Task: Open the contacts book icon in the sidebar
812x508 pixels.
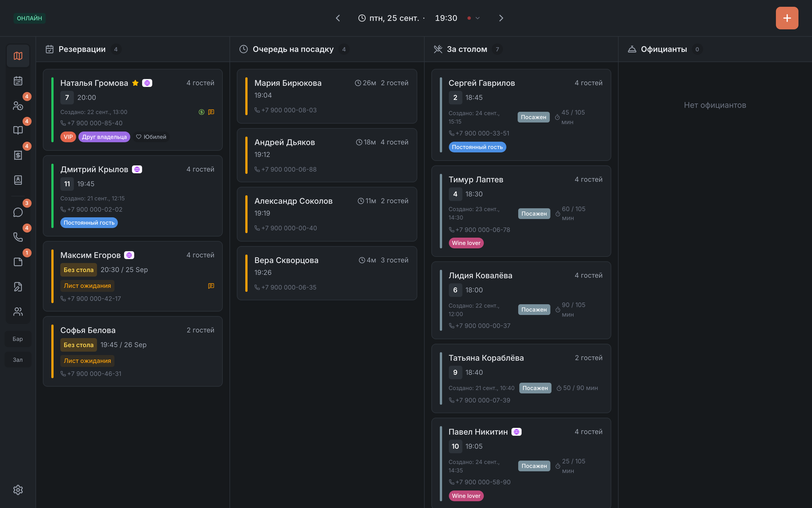Action: (x=18, y=180)
